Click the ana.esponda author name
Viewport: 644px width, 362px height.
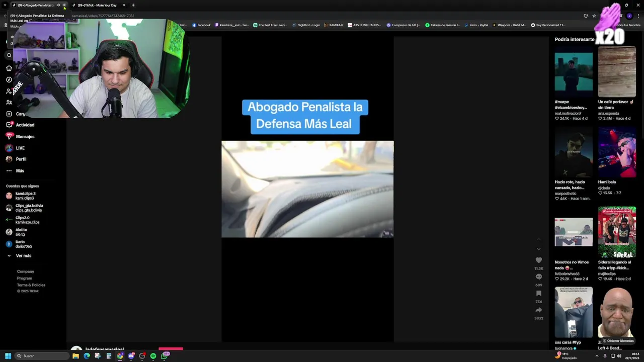(608, 113)
